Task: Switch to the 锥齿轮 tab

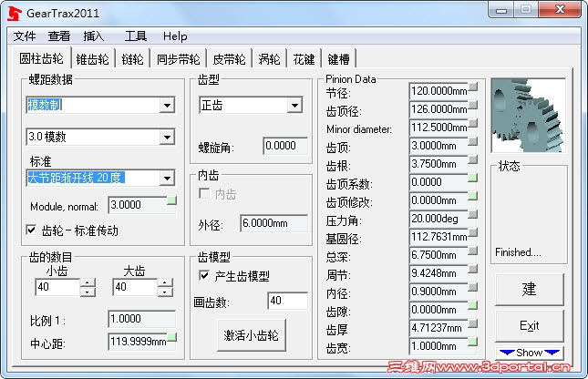Action: coord(93,59)
